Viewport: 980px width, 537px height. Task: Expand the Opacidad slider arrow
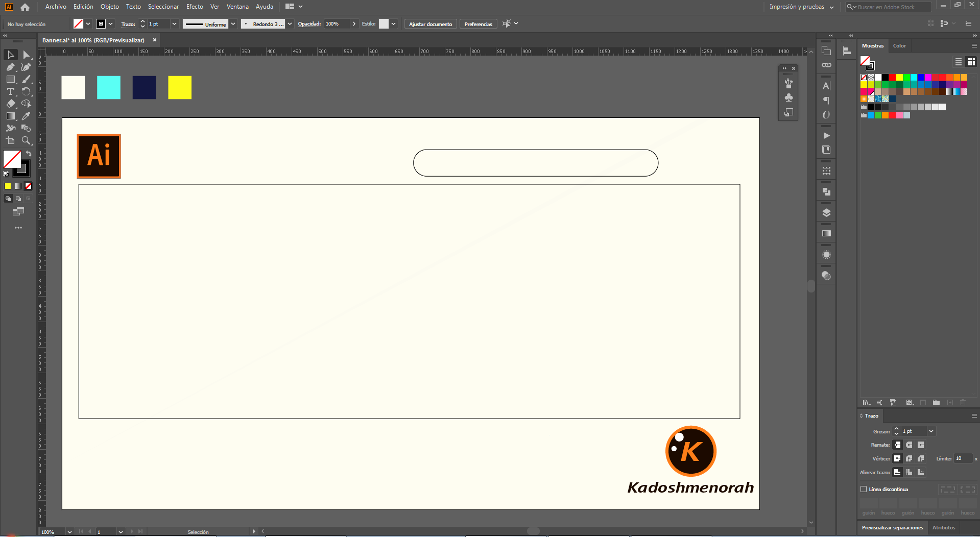[x=354, y=24]
